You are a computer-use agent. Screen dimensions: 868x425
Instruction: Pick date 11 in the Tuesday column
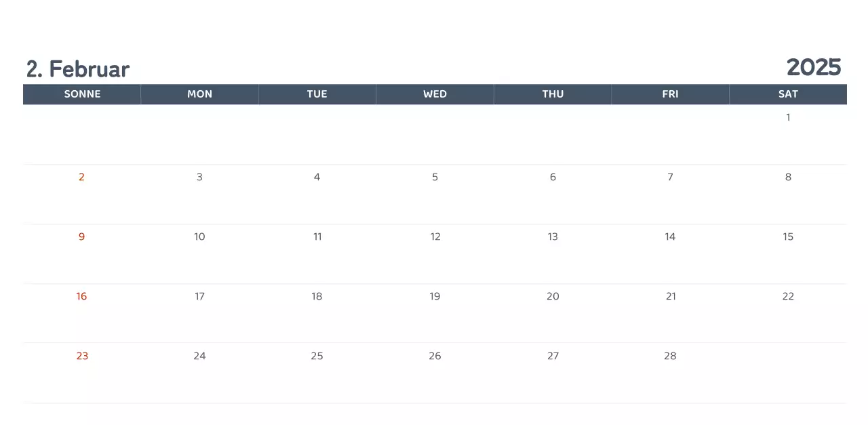tap(317, 237)
